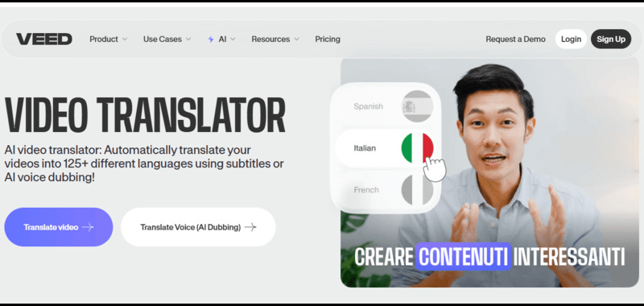This screenshot has width=644, height=306.
Task: Choose the Spanish language option
Action: coord(386,106)
